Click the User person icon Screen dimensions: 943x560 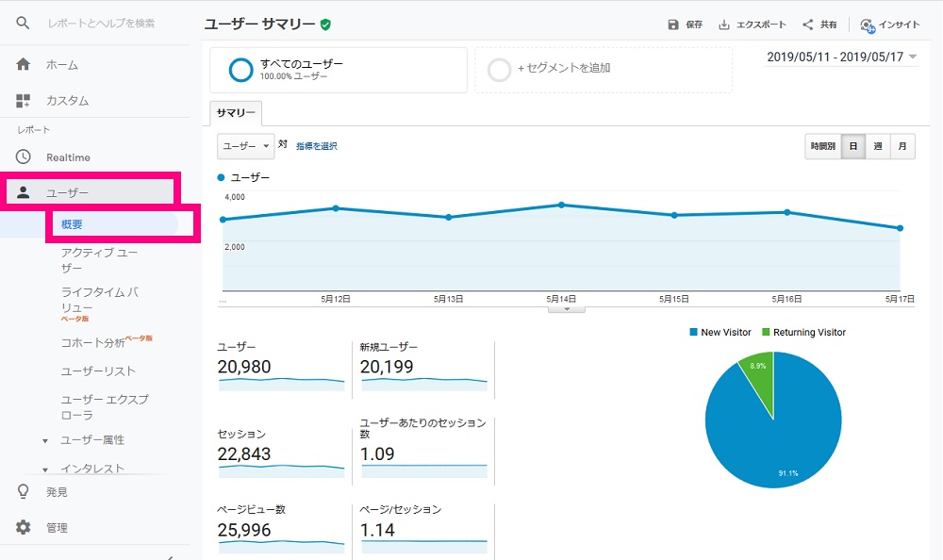coord(23,192)
